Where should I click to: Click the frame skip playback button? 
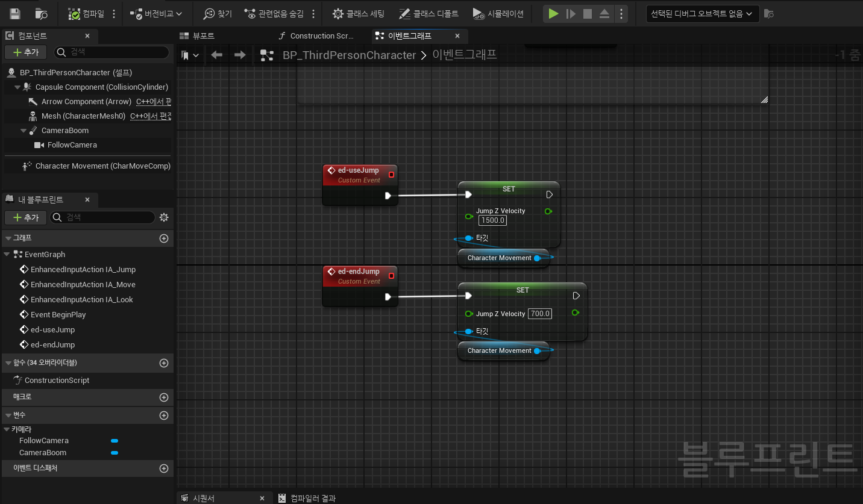(x=571, y=13)
